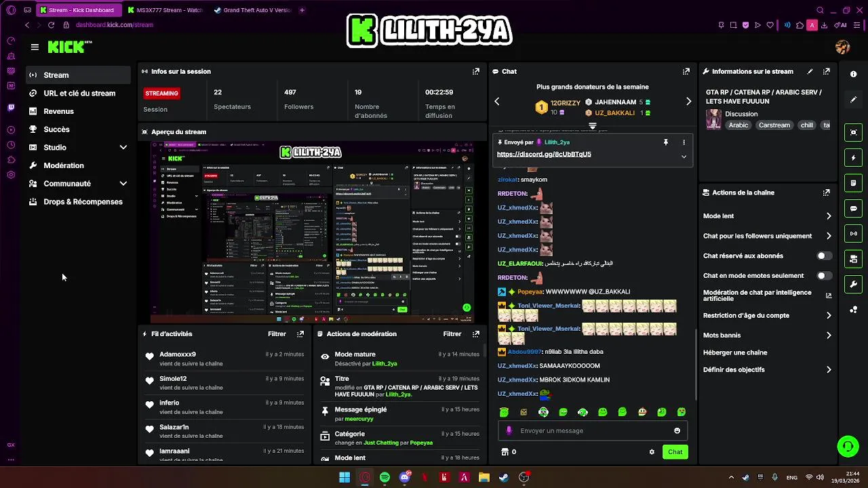868x488 pixels.
Task: Click the three-dots cluster icon in right rail
Action: pyautogui.click(x=853, y=310)
